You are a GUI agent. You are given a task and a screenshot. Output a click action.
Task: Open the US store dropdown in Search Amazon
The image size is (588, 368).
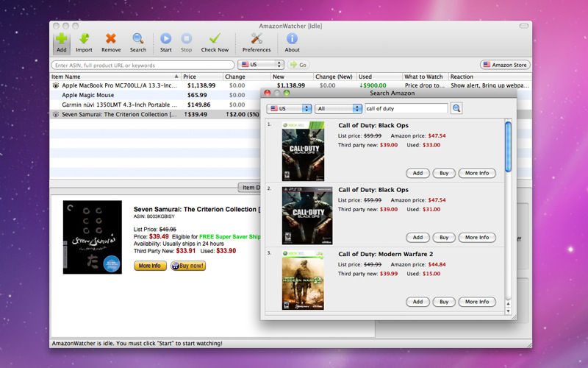[289, 108]
